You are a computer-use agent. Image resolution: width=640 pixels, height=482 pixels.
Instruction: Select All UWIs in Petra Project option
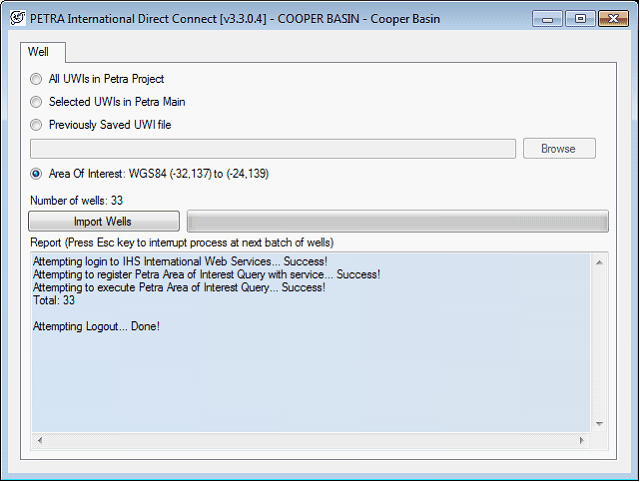point(37,79)
